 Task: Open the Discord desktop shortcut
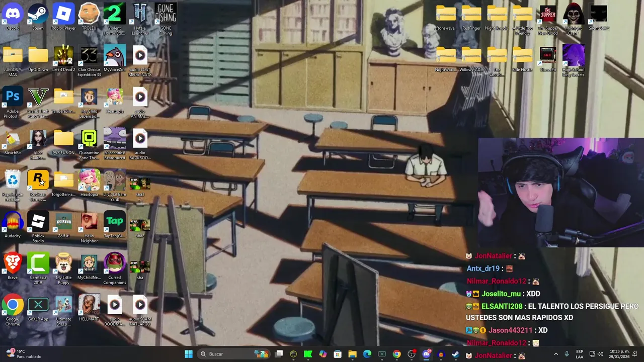click(x=13, y=17)
